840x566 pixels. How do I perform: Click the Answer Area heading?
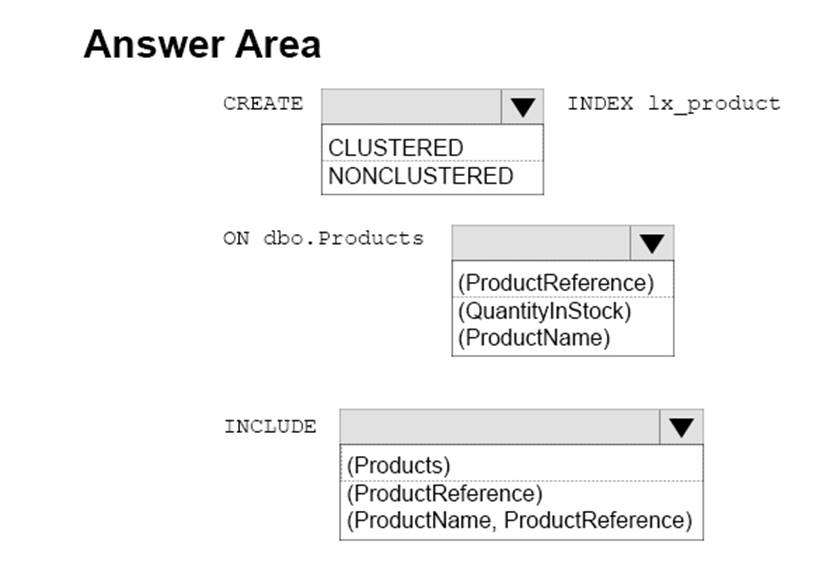(202, 45)
